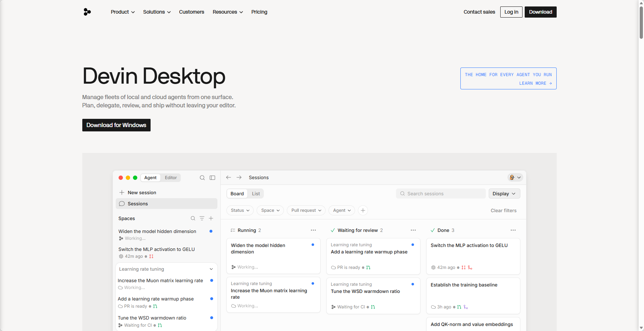Click the Done column checkmark icon

433,230
